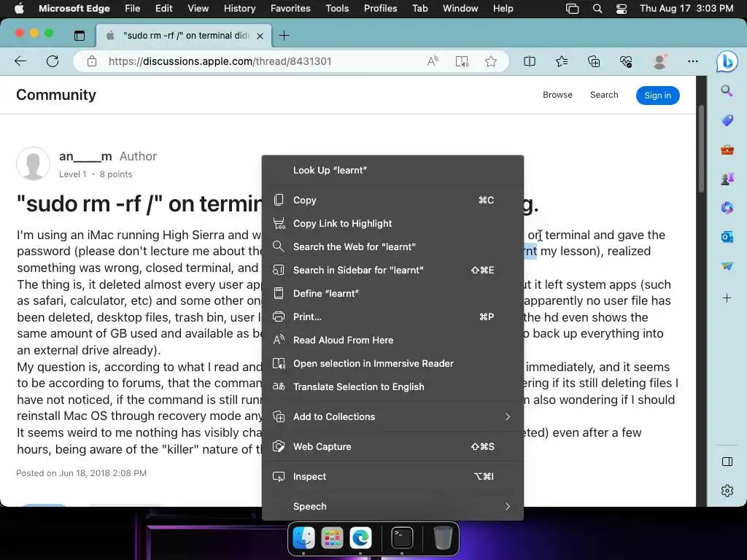Choose Copy from the context menu
The image size is (747, 560).
pyautogui.click(x=392, y=201)
